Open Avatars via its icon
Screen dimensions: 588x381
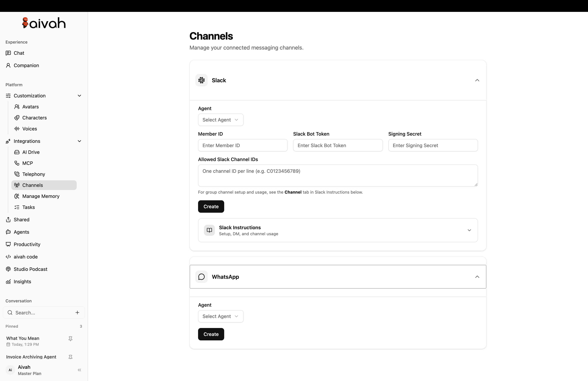pos(17,107)
